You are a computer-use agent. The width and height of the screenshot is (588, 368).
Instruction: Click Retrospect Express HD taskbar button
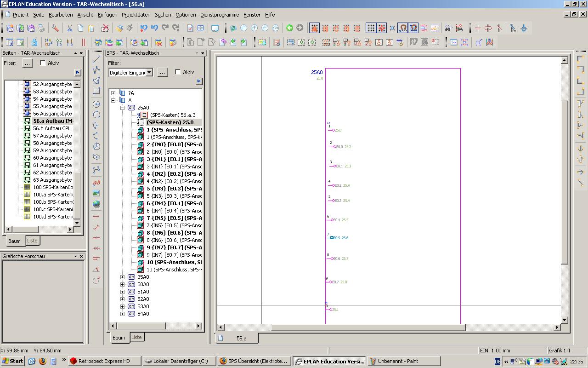(104, 361)
